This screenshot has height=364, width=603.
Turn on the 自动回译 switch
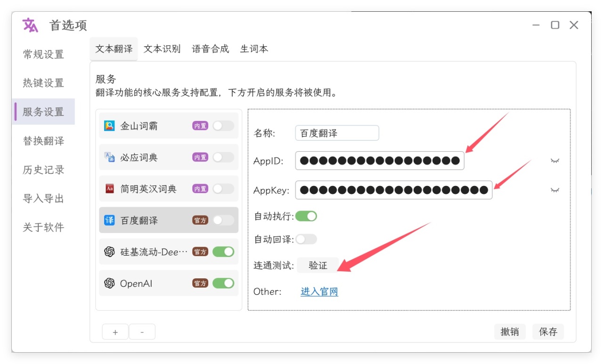click(x=306, y=239)
